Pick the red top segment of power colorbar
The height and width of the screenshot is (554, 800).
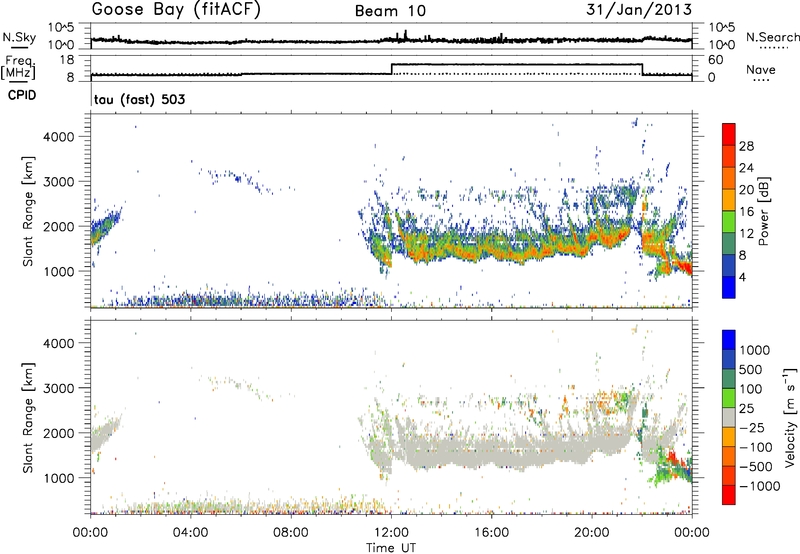point(729,135)
